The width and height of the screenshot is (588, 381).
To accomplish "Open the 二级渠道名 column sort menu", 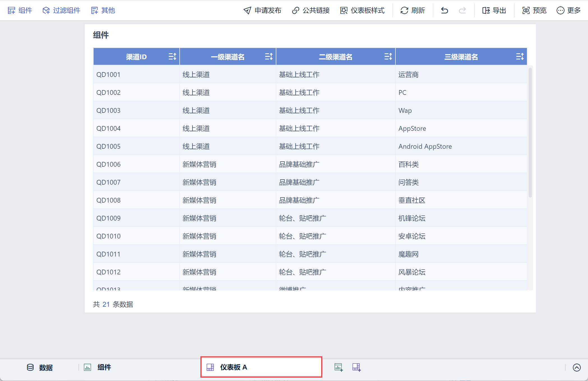I will point(388,57).
